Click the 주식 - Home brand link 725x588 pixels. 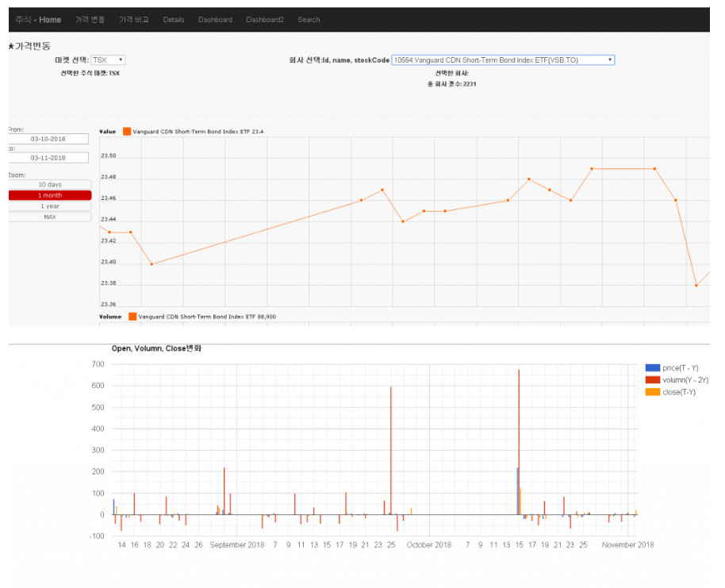tap(38, 20)
